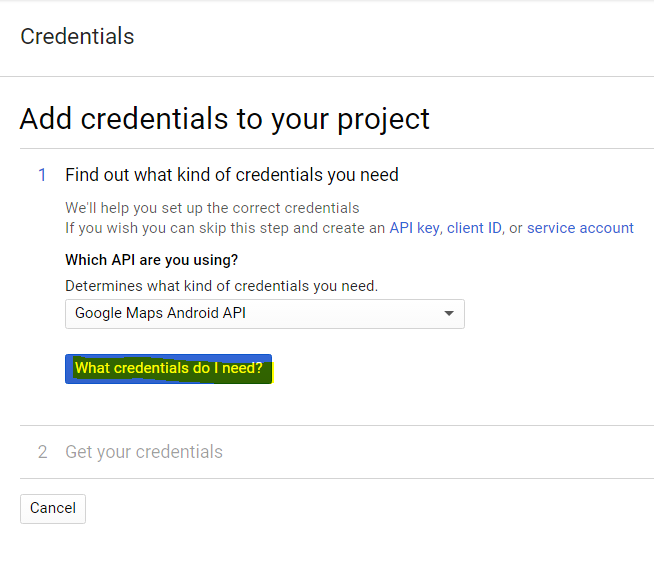Click the Cancel button
This screenshot has width=654, height=563.
coord(53,508)
